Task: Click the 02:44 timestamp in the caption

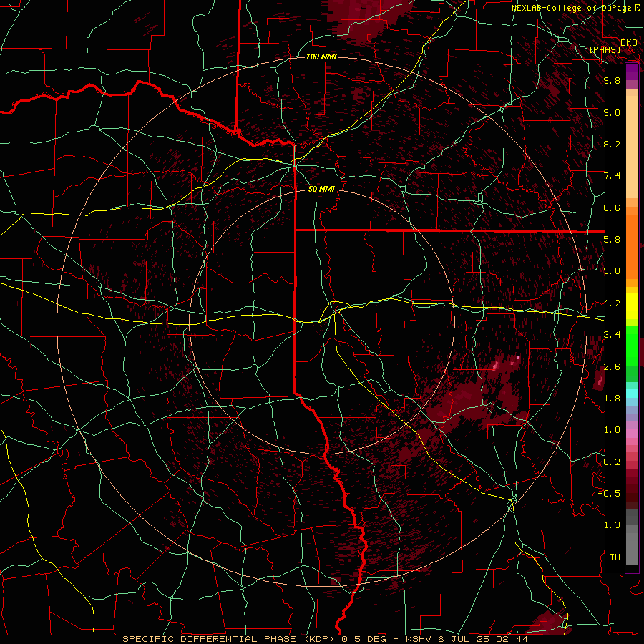Action: [512, 639]
